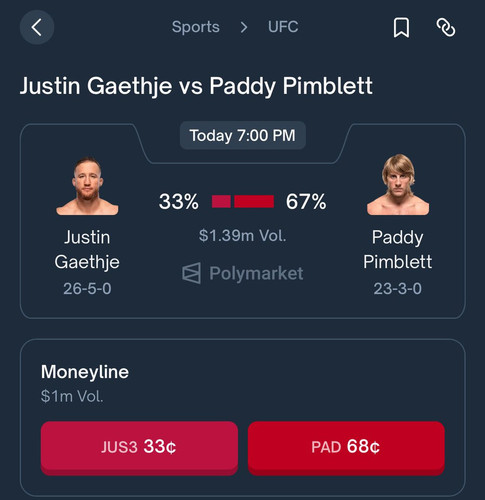
Task: Click the 33% segment of odds bar
Action: (221, 202)
